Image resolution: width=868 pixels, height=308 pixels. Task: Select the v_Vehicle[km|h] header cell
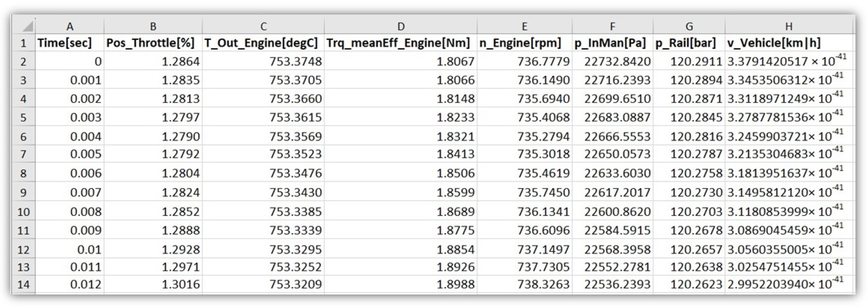tap(774, 43)
